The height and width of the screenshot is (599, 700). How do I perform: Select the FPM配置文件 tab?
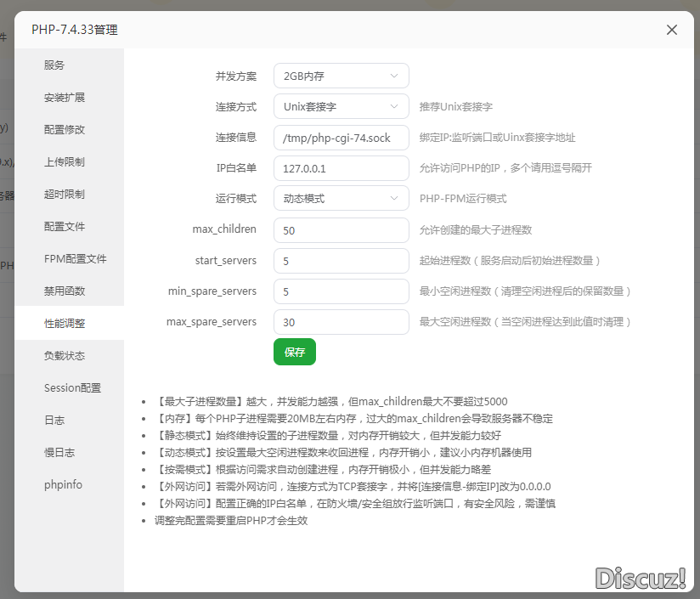(75, 259)
